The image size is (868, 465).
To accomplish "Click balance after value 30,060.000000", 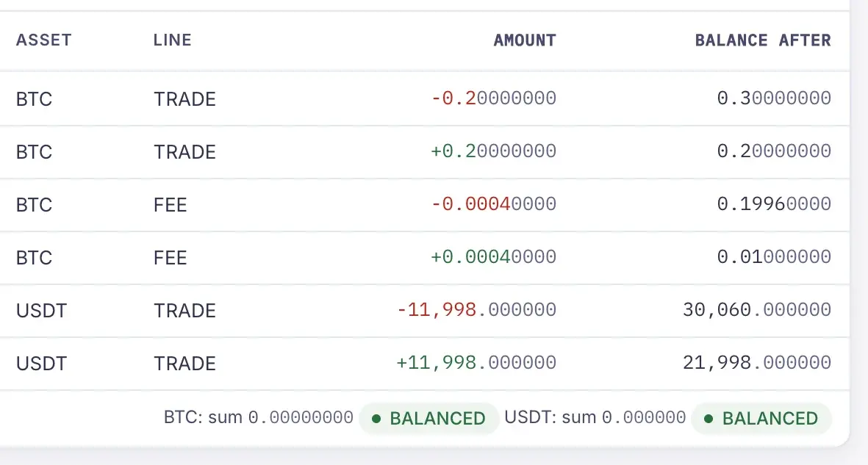I will 757,309.
